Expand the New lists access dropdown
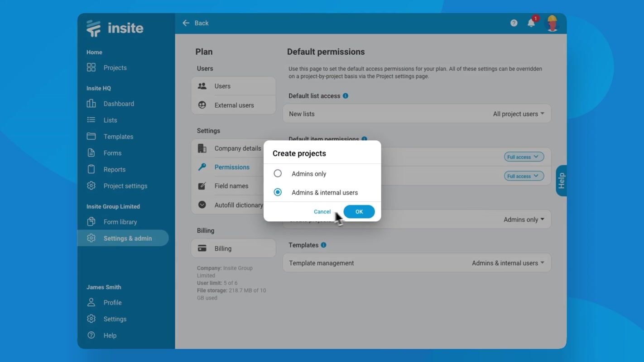Screen dimensions: 644x362 [519, 114]
